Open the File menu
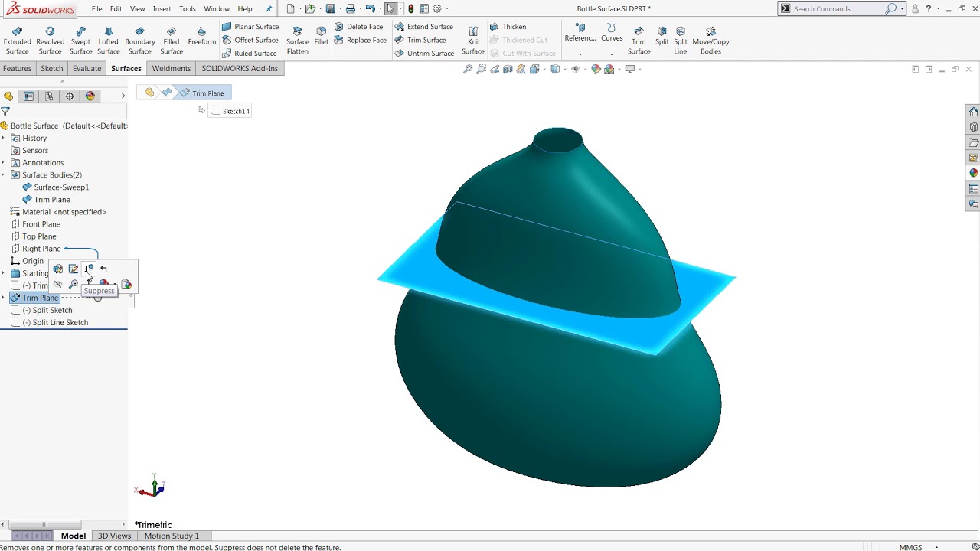The image size is (980, 551). click(x=96, y=9)
